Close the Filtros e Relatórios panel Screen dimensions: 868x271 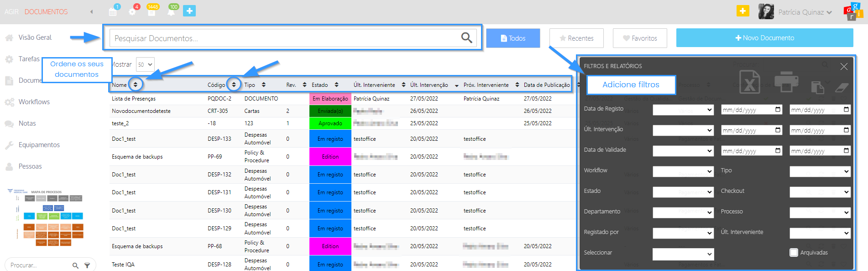(x=844, y=67)
